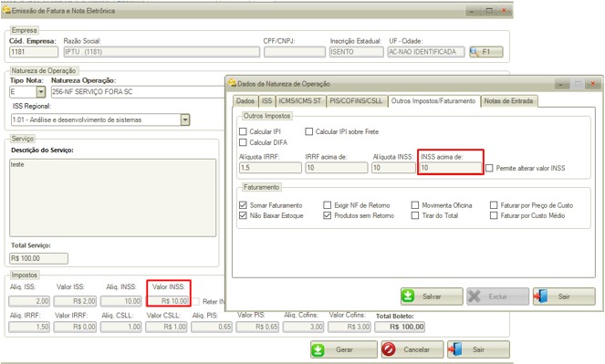Select the Outros Impostos/Faturamento tab
This screenshot has height=364, width=605.
[x=433, y=101]
